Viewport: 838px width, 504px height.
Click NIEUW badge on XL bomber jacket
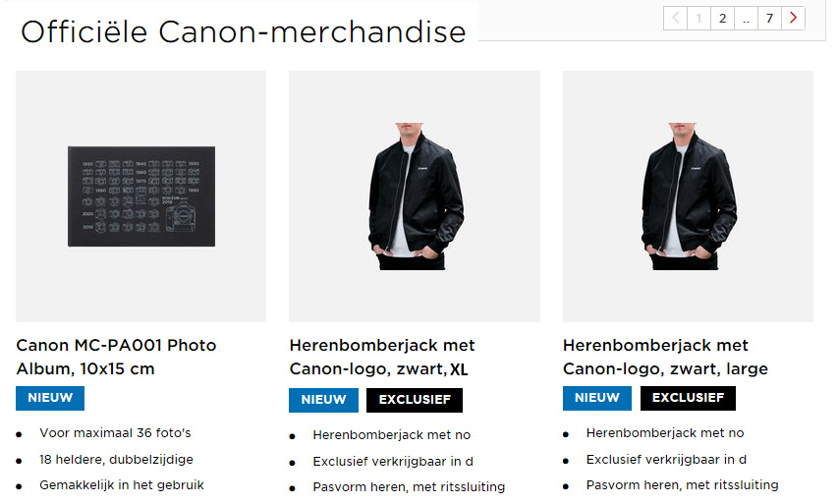(323, 400)
